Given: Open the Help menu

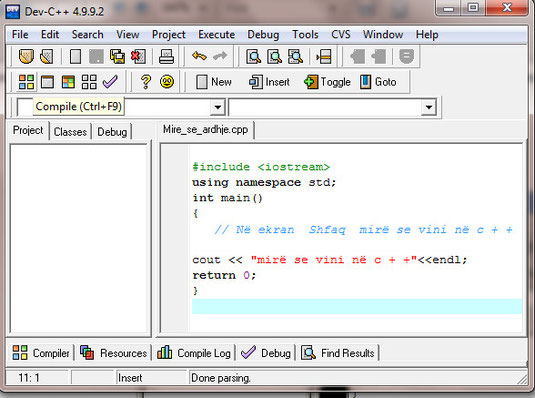Looking at the screenshot, I should click(x=427, y=34).
